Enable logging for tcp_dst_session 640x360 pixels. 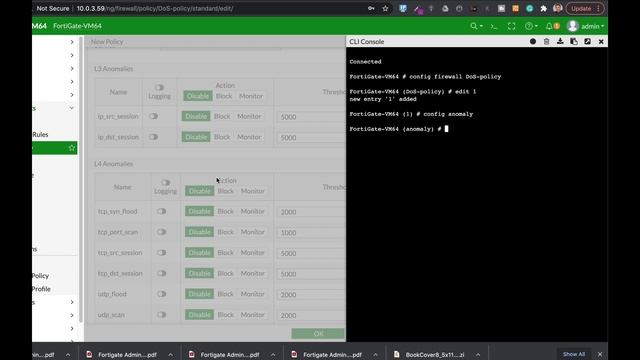(x=162, y=273)
